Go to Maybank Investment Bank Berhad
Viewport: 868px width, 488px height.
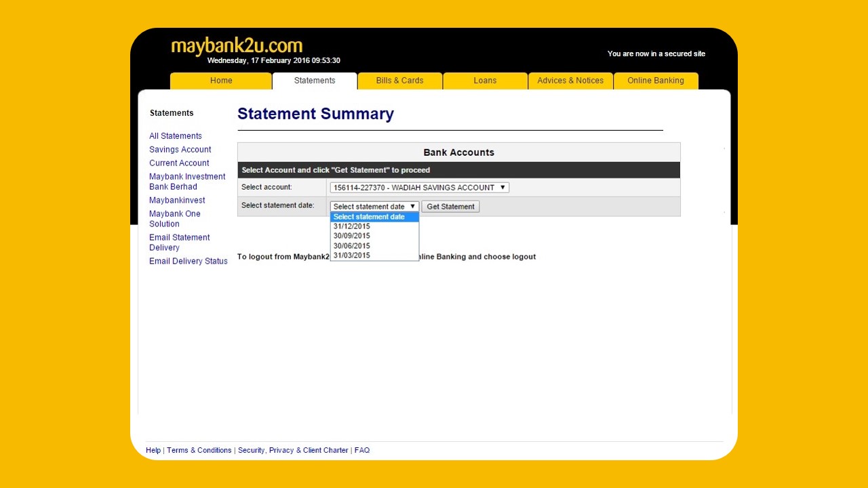(187, 182)
